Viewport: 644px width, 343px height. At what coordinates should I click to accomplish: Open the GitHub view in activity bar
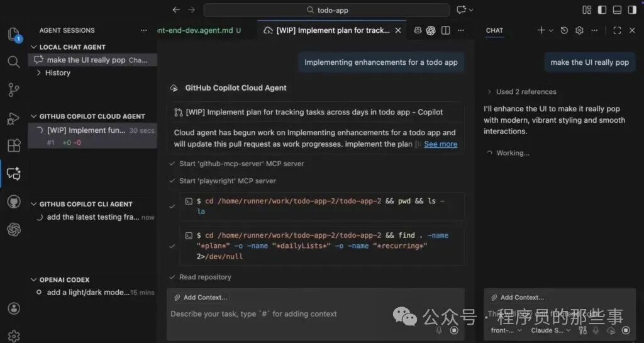14,201
